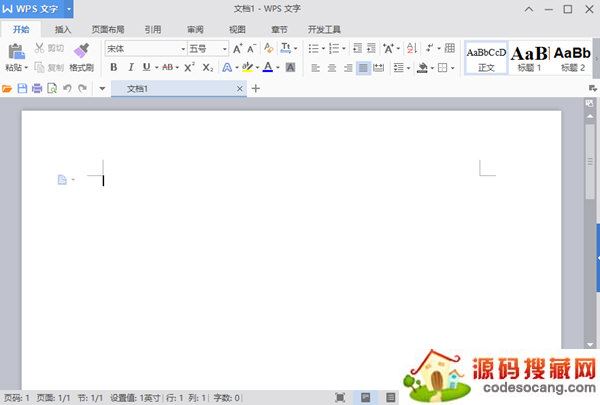Screen dimensions: 600x405
Task: Open print preview icon
Action: click(52, 89)
